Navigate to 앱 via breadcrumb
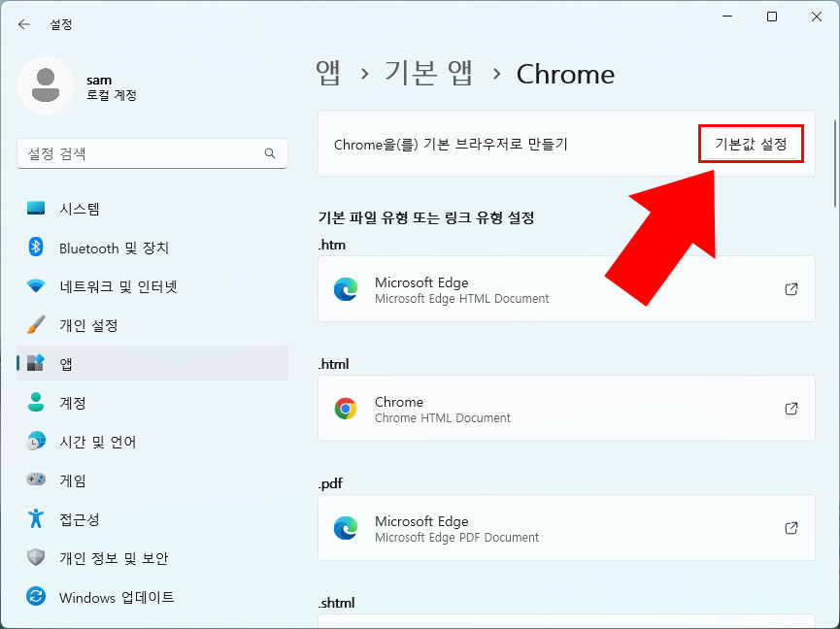This screenshot has width=840, height=629. [329, 74]
